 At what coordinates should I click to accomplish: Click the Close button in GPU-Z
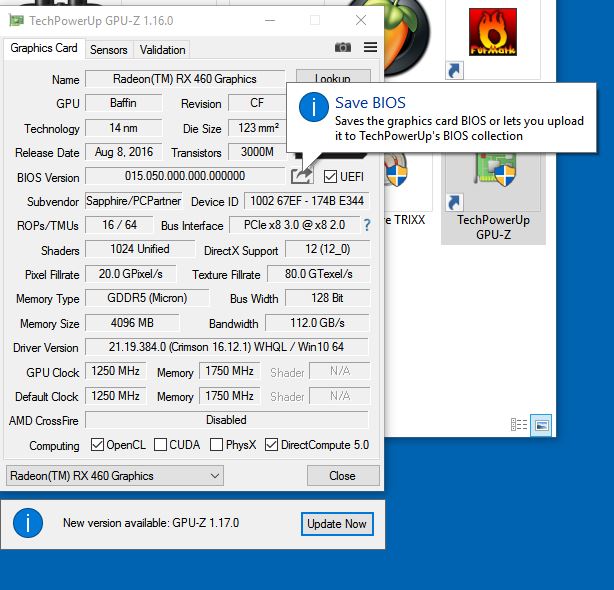[343, 476]
